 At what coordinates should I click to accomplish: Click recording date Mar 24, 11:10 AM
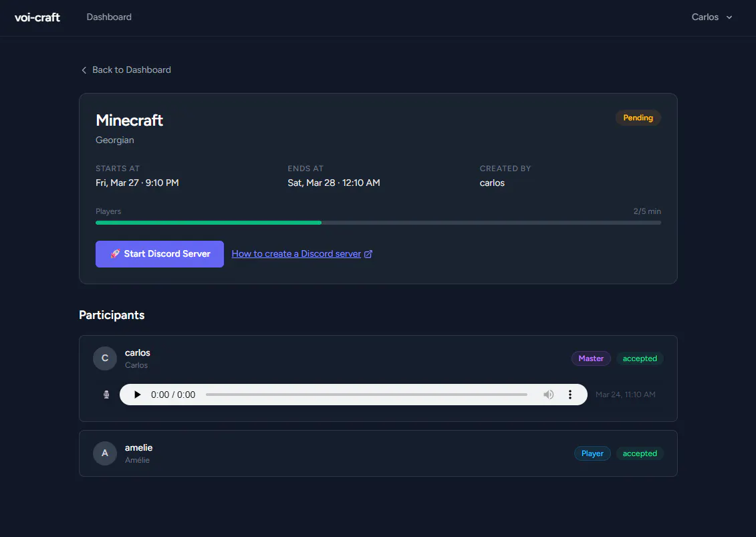(x=626, y=395)
